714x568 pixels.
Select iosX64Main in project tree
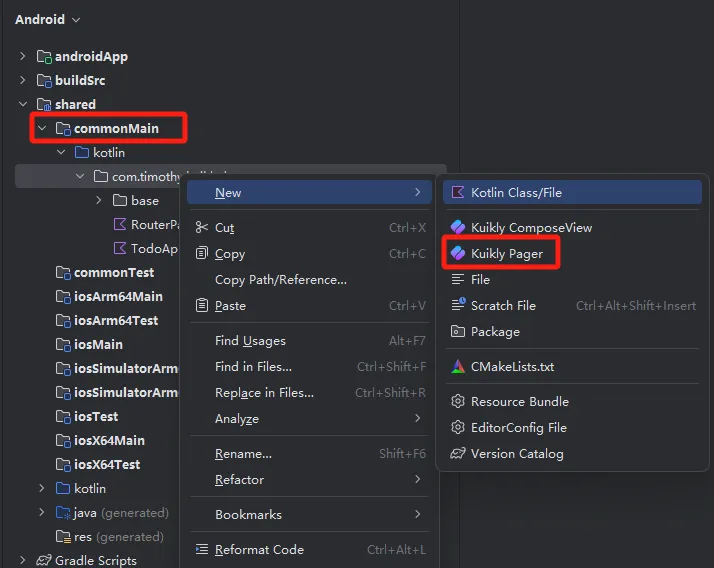pyautogui.click(x=109, y=440)
